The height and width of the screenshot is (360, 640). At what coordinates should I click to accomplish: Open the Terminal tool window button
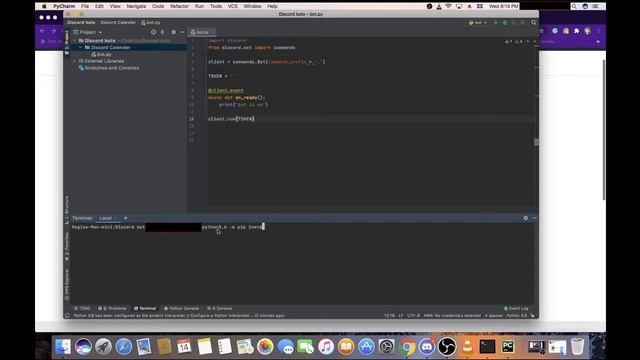pyautogui.click(x=145, y=309)
